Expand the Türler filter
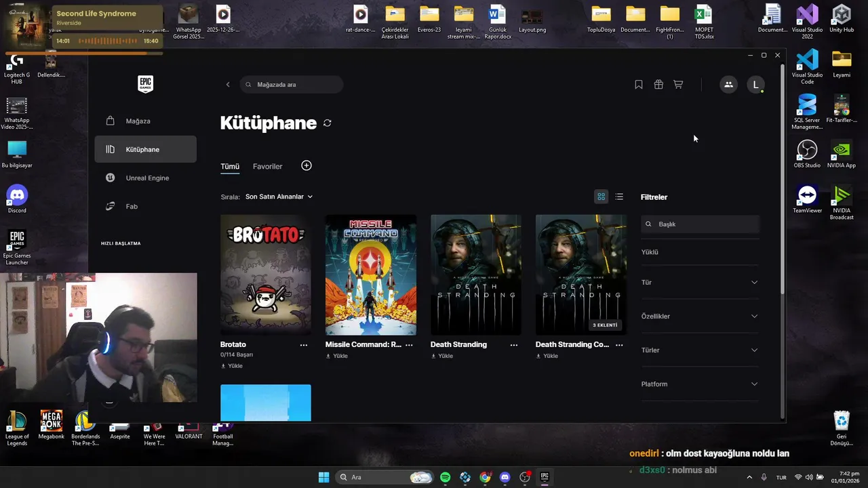This screenshot has width=868, height=488. click(700, 350)
